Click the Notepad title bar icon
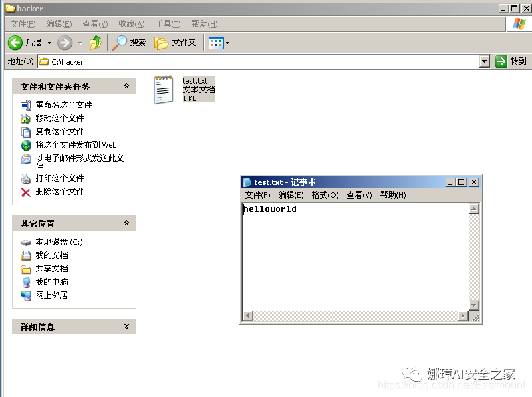Screen dimensions: 532x397 (x=247, y=182)
